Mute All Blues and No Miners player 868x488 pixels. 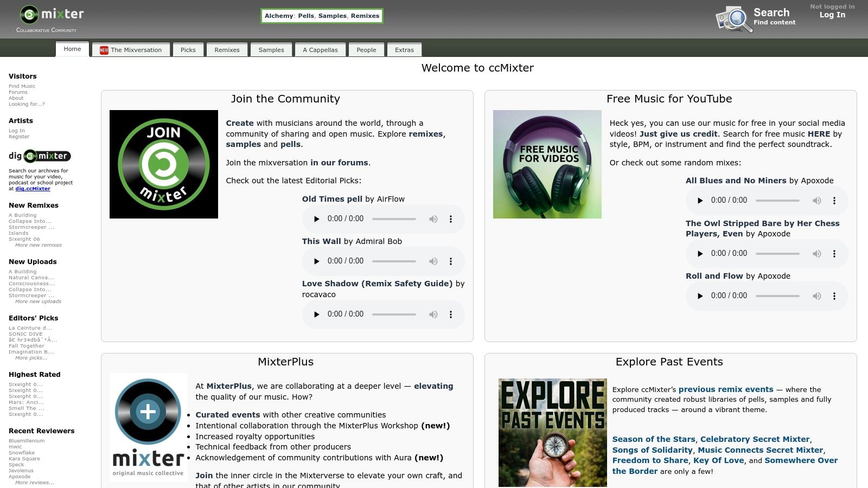(816, 201)
